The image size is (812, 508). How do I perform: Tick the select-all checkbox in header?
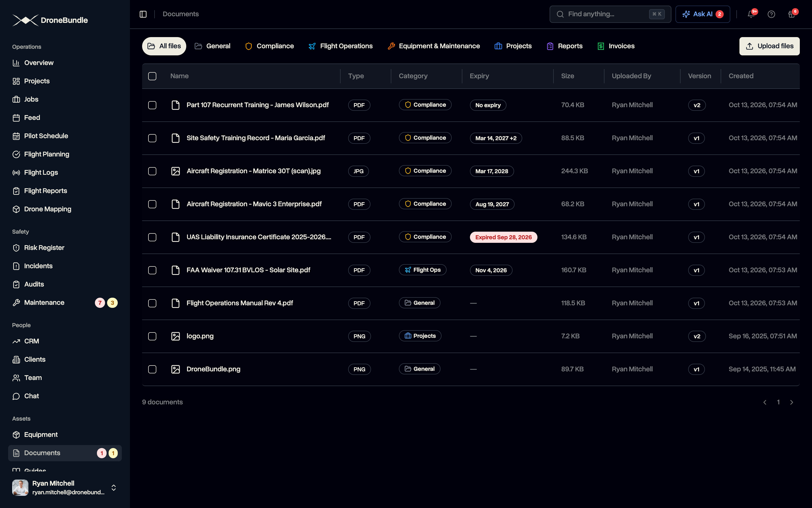[x=152, y=76]
